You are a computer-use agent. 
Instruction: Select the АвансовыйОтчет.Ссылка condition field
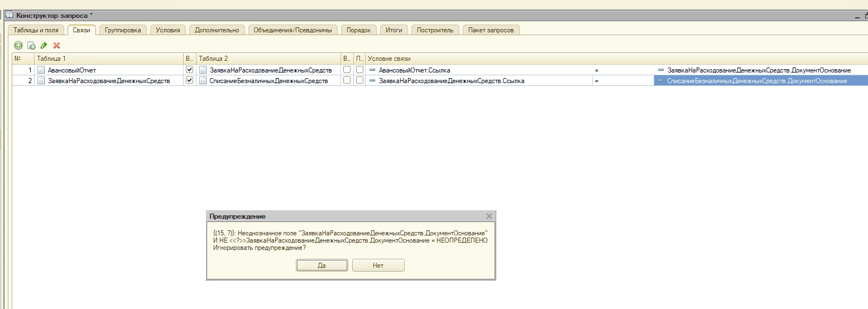(x=414, y=70)
